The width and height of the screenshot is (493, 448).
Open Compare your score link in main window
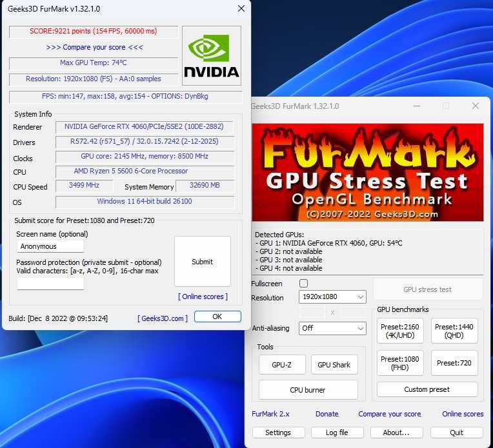point(390,414)
